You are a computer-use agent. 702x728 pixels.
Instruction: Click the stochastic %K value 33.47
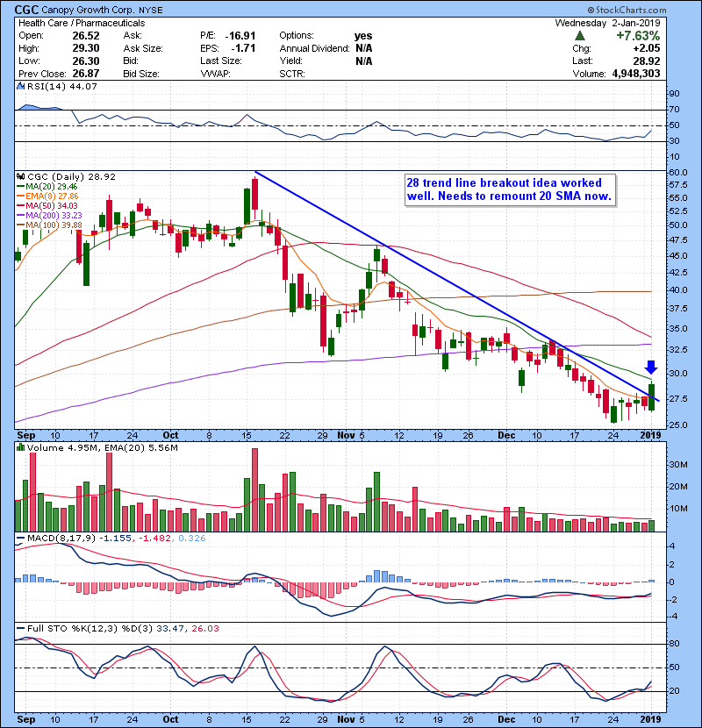170,629
